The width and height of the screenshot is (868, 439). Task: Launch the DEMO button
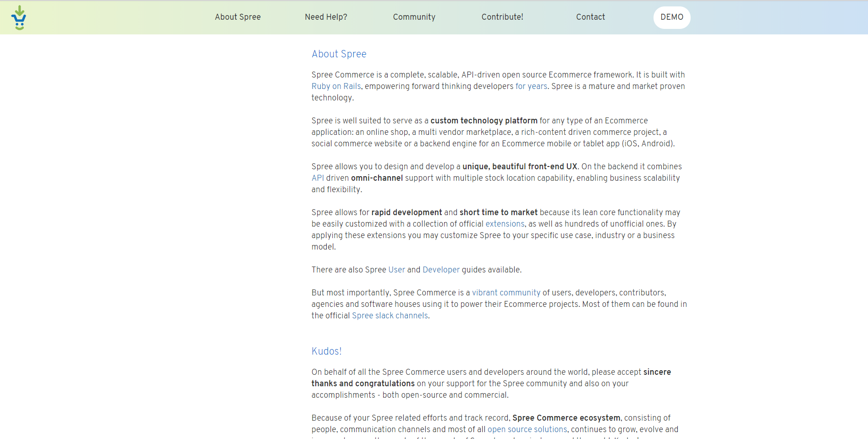pyautogui.click(x=672, y=17)
